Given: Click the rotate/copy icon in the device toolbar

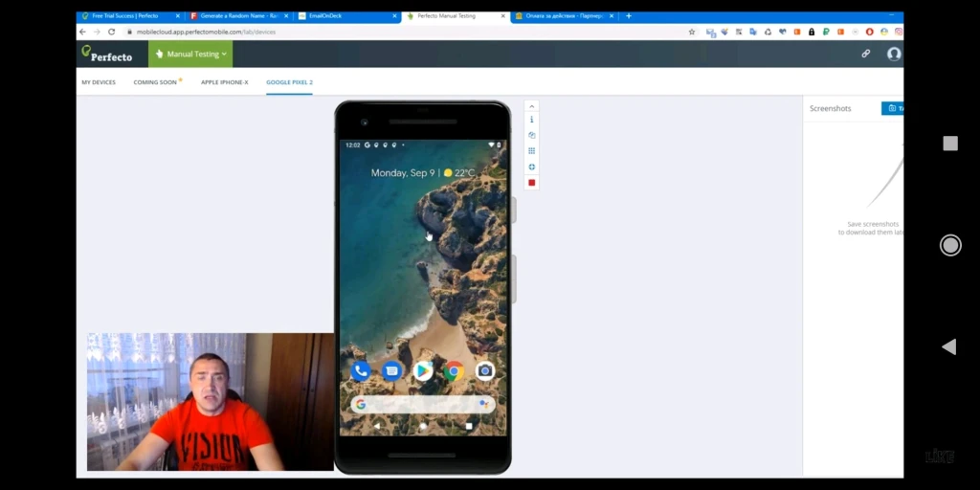Looking at the screenshot, I should [532, 135].
